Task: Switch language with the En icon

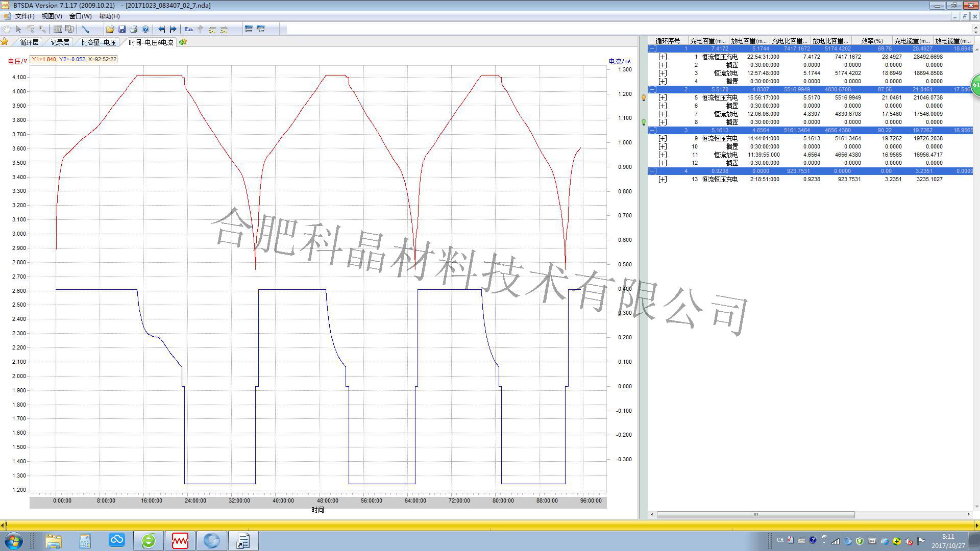Action: 189,29
